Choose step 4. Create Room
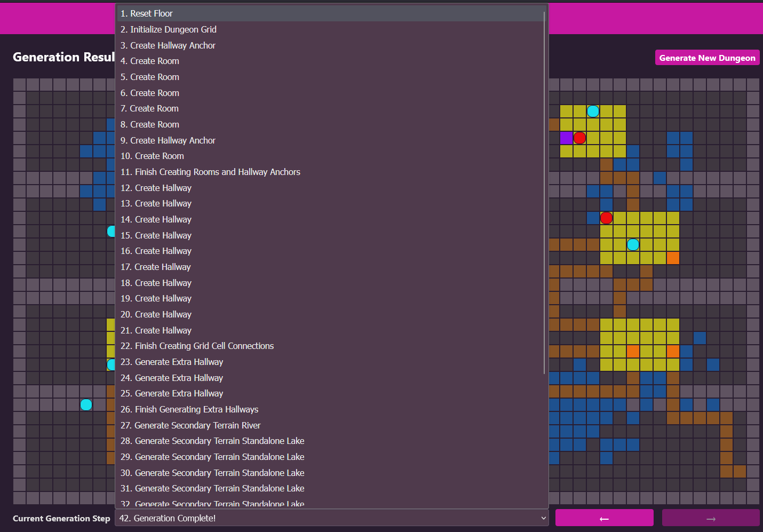The image size is (763, 532). [331, 61]
